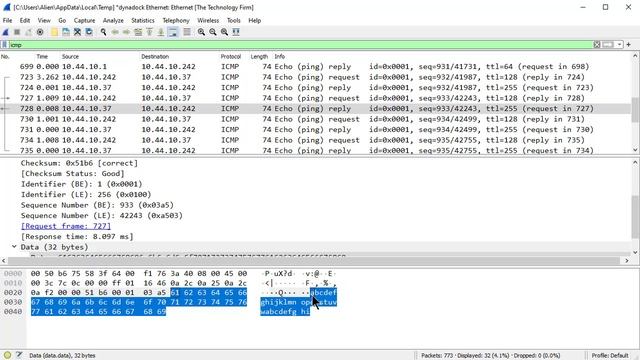This screenshot has width=640, height=360.
Task: Go back to previous packet in history
Action: click(115, 32)
